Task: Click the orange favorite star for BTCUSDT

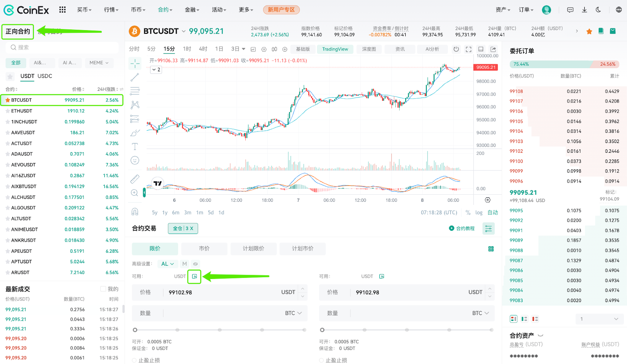Action: [x=589, y=31]
